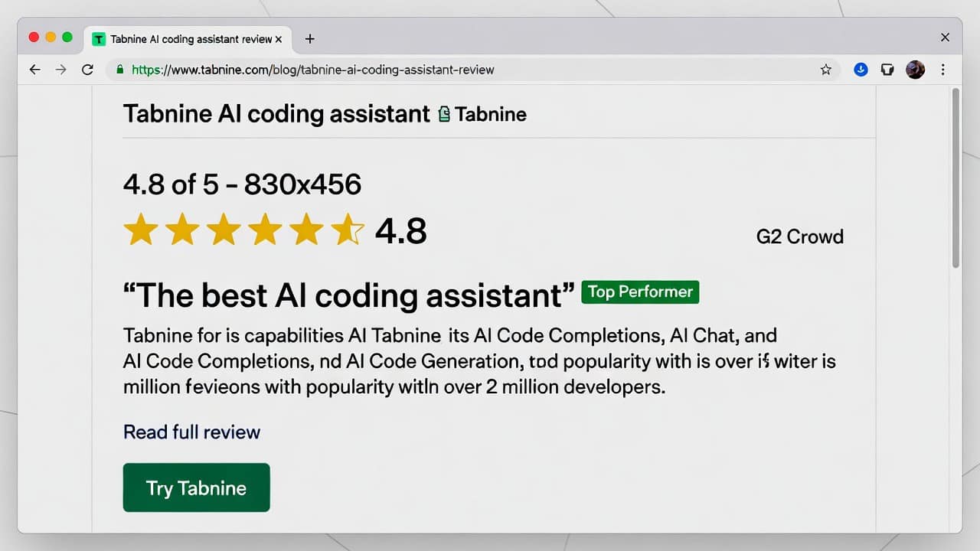Open a new tab with the plus button
This screenshot has width=980, height=551.
(309, 39)
